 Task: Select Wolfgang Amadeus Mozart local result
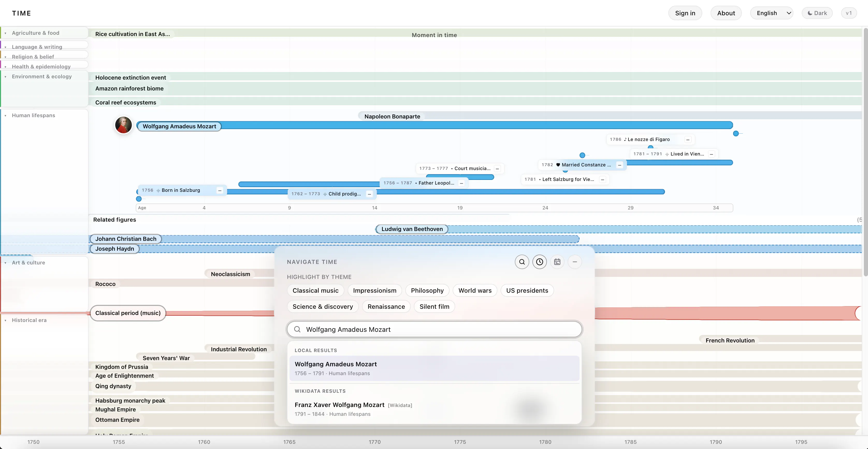(x=434, y=368)
